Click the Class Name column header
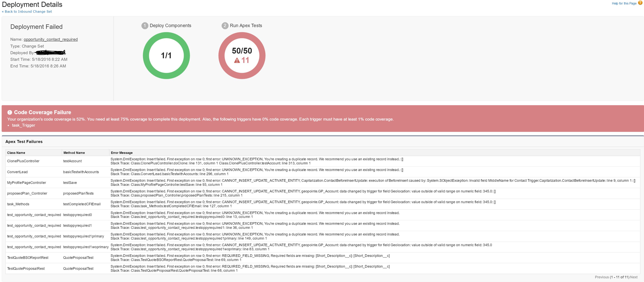644x282 pixels. click(x=16, y=153)
